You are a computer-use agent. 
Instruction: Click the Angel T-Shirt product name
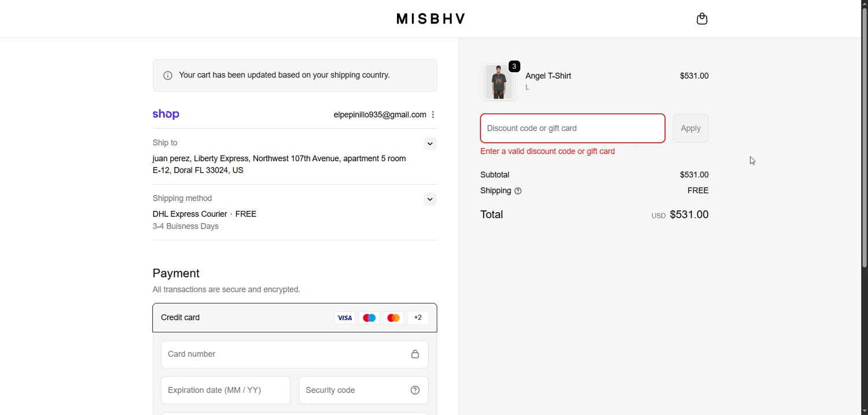(x=549, y=76)
